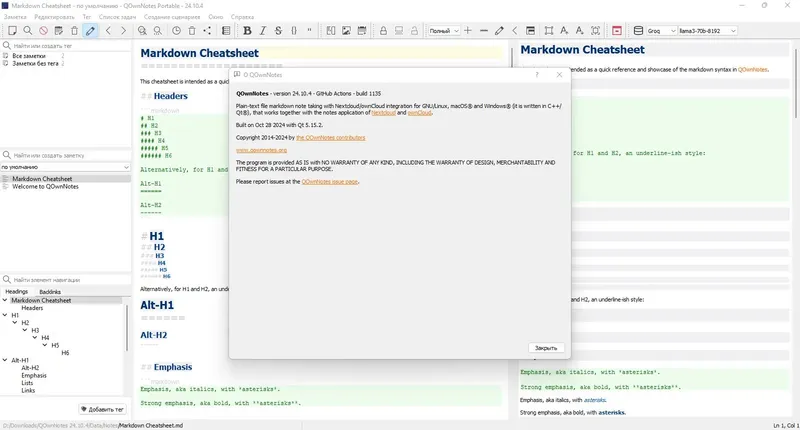Image resolution: width=800 pixels, height=430 pixels.
Task: Open the llama3-70b-8192 model dropdown
Action: (707, 31)
